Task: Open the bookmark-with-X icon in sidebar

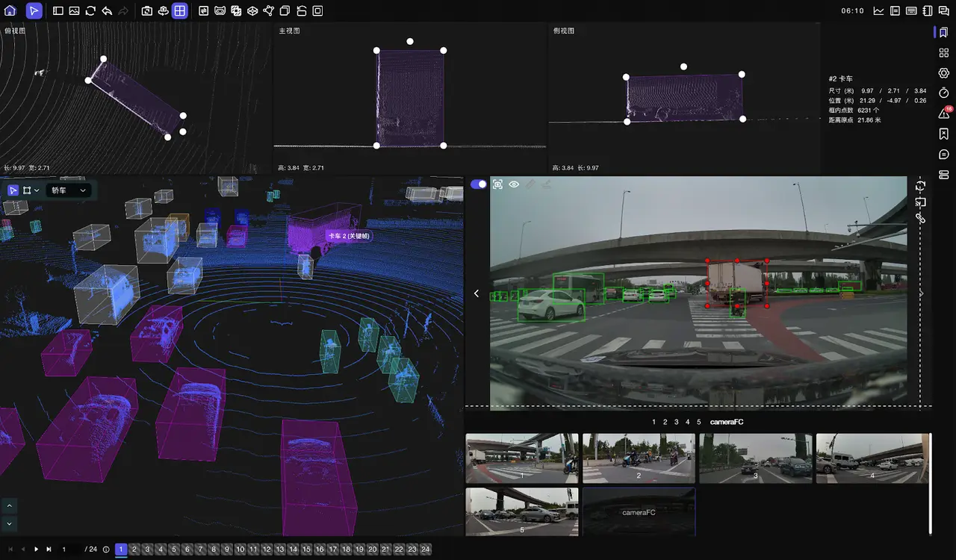Action: (943, 134)
